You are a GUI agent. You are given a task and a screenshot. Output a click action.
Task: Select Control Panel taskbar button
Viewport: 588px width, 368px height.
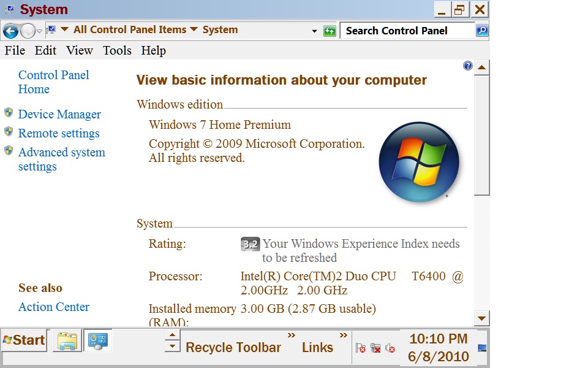pos(98,340)
